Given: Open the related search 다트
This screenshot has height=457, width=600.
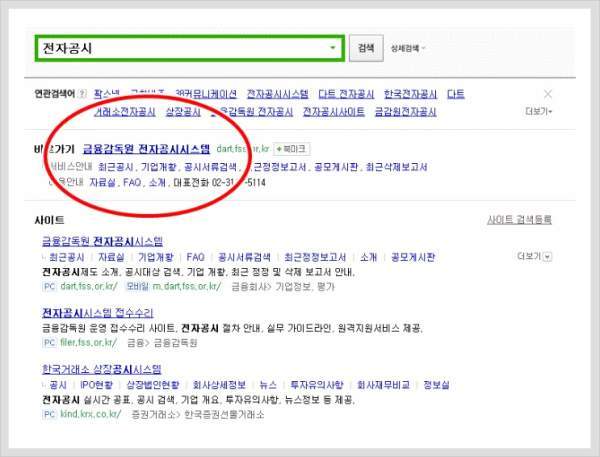Looking at the screenshot, I should point(456,94).
